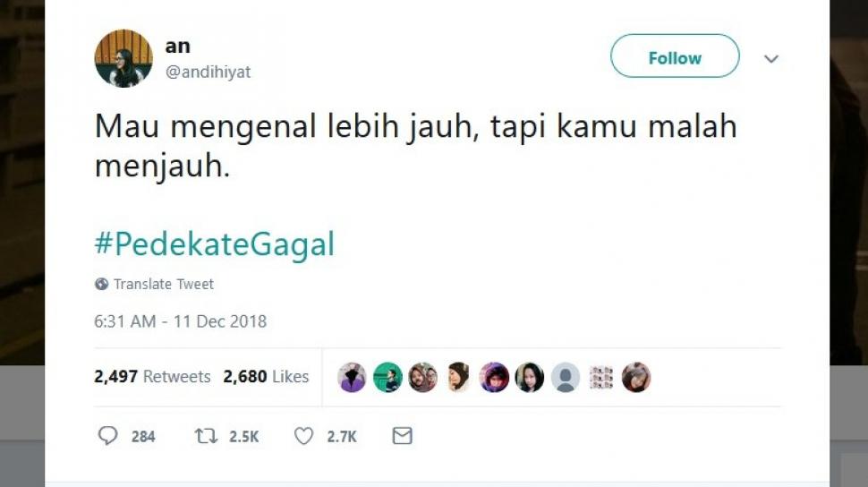Image resolution: width=868 pixels, height=487 pixels.
Task: View the 2,680 Likes list
Action: (x=266, y=377)
